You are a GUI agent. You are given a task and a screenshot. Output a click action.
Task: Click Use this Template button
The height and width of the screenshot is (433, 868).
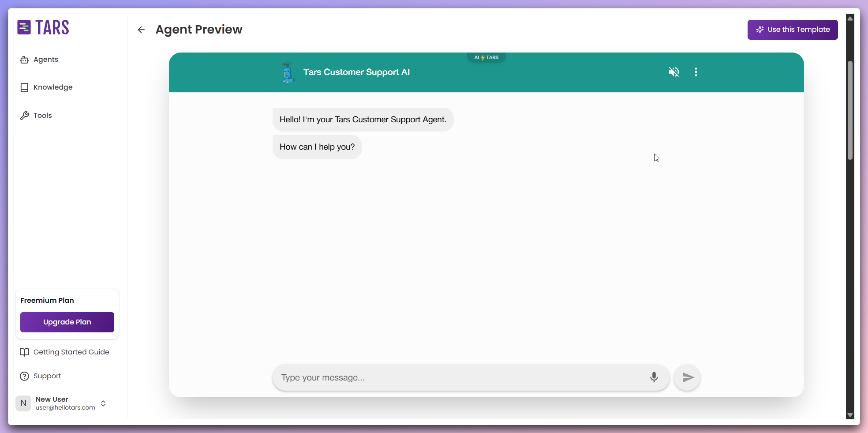pos(793,30)
